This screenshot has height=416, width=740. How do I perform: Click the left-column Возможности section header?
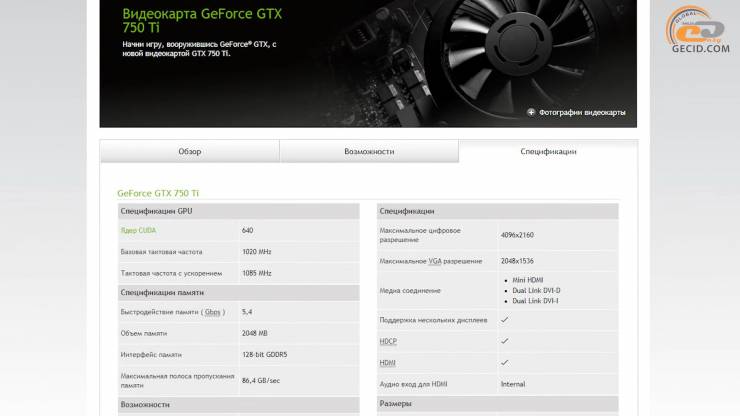tap(238, 405)
